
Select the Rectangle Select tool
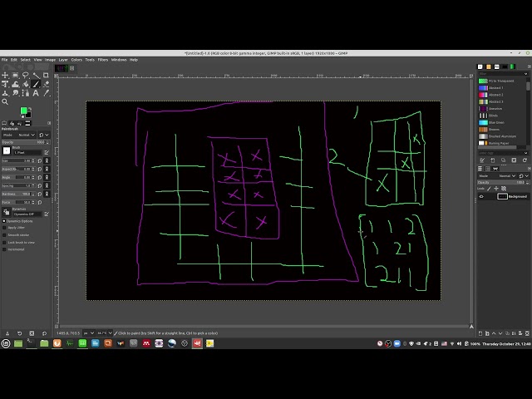pos(15,76)
